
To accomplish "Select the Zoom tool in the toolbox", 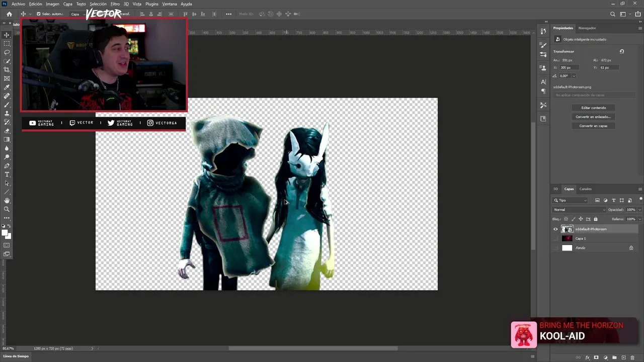I will point(7,209).
